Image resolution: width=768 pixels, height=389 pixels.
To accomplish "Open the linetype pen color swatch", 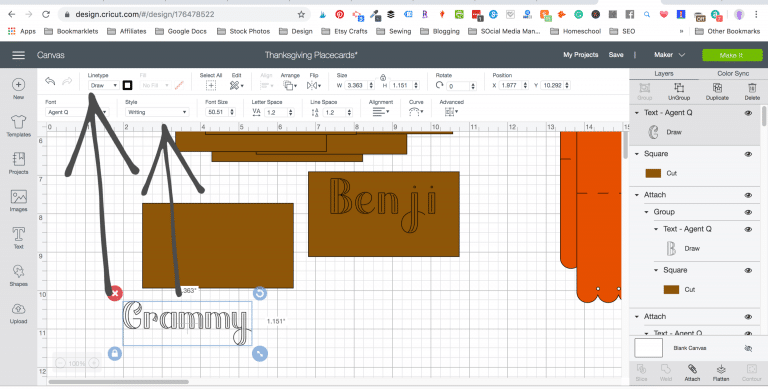I will 127,85.
